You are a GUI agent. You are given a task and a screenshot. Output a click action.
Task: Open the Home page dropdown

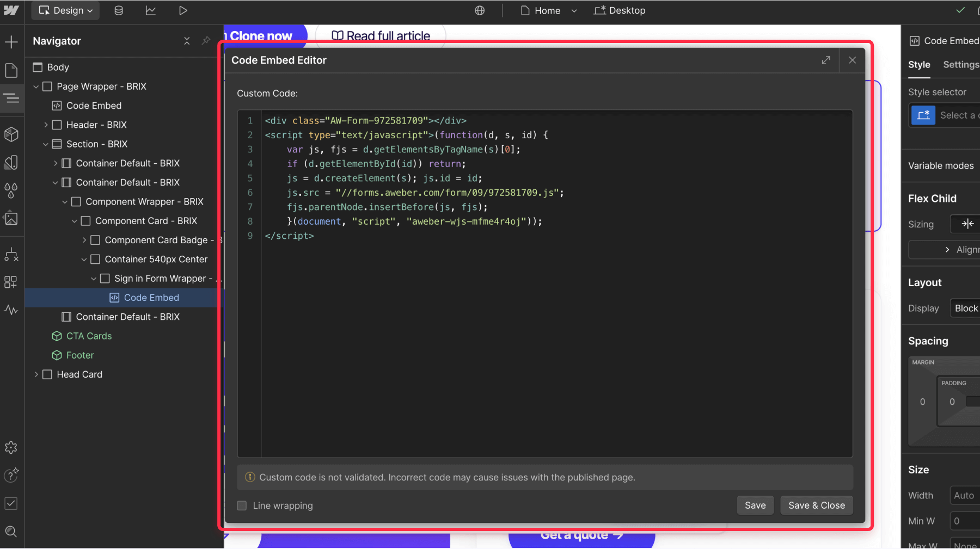click(x=548, y=10)
